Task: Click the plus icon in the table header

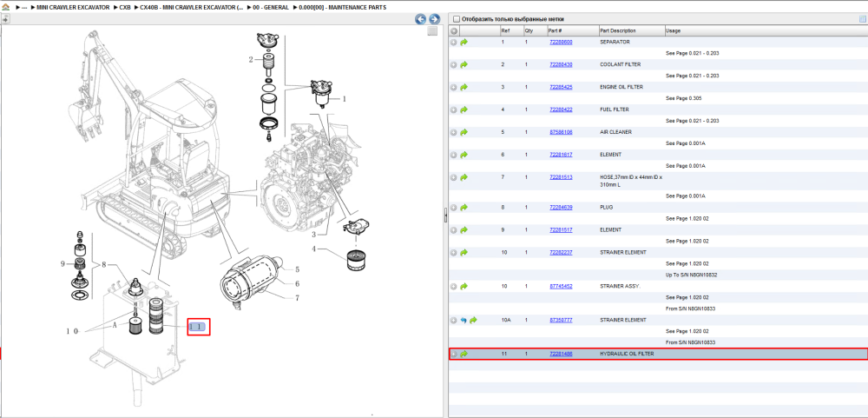Action: (x=453, y=30)
